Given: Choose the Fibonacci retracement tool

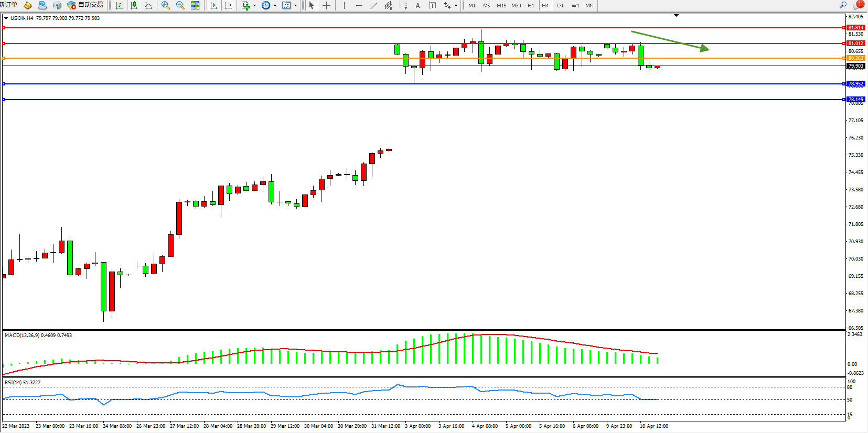Looking at the screenshot, I should 403,5.
